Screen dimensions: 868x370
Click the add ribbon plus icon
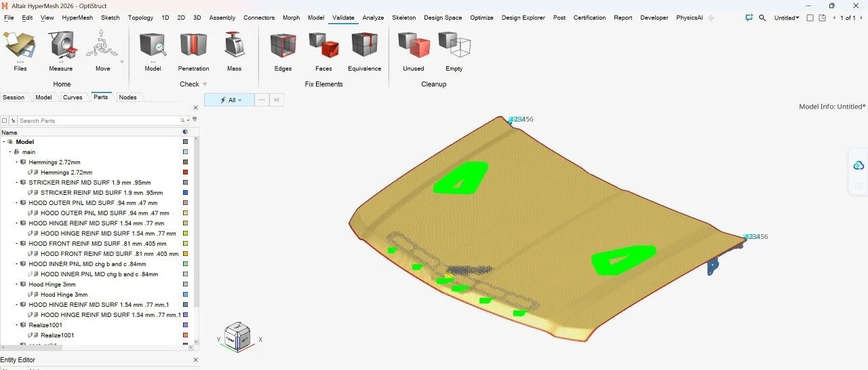(711, 18)
